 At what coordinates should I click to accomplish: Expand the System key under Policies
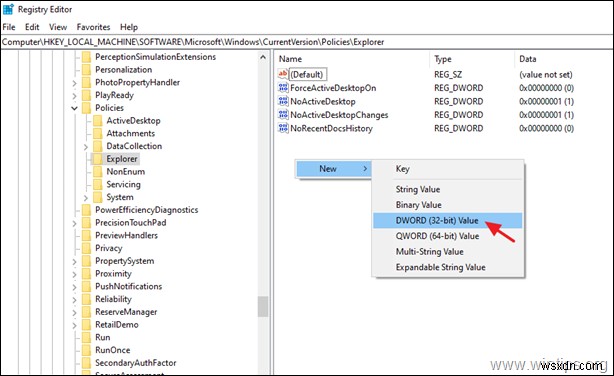pyautogui.click(x=85, y=198)
